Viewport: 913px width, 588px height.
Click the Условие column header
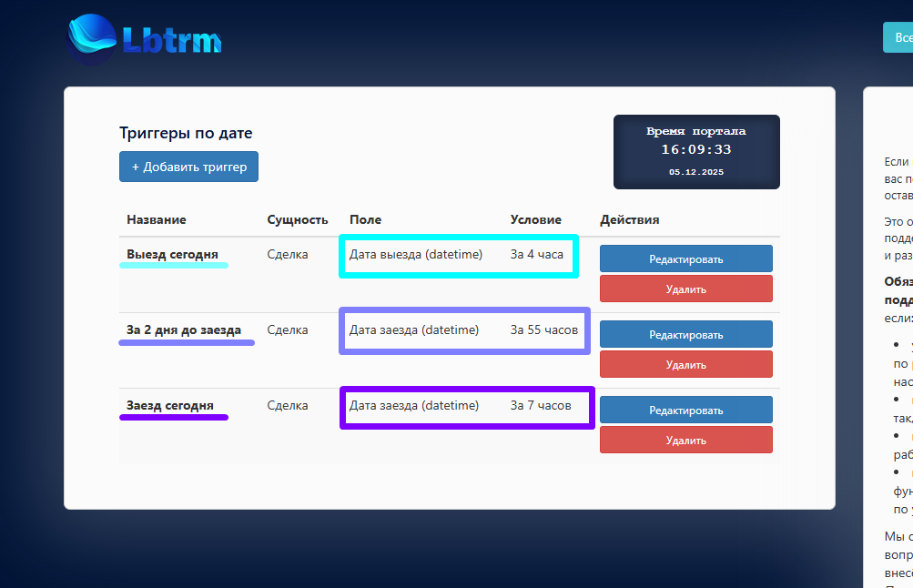click(535, 219)
